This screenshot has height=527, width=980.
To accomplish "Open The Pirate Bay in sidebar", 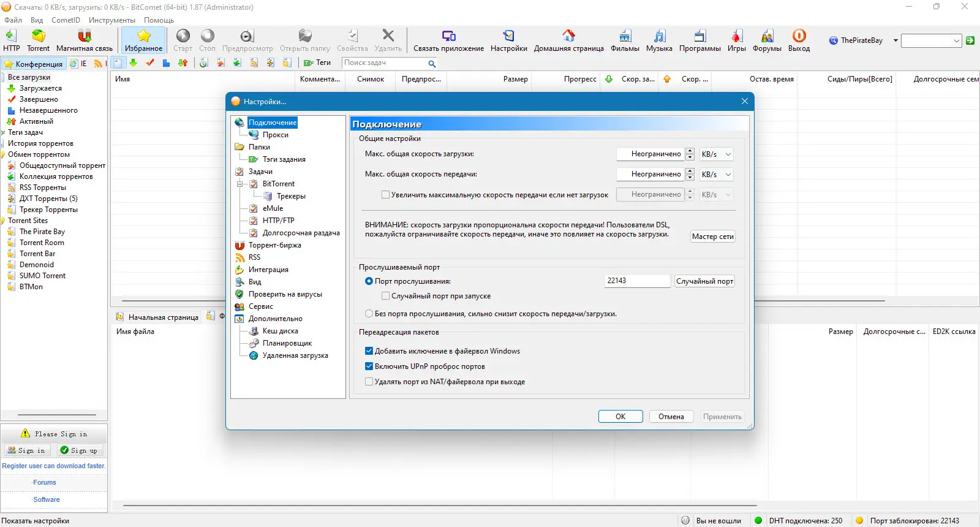I will click(42, 232).
